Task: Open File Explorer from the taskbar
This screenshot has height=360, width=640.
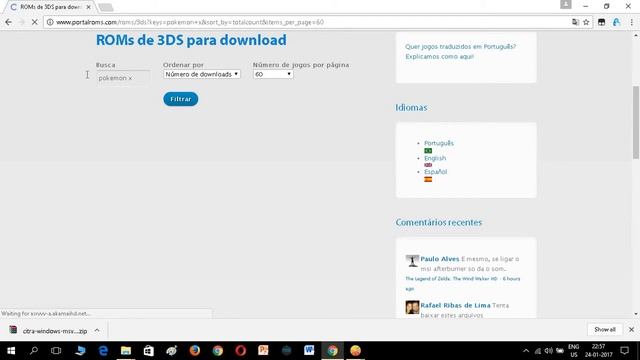Action: tap(126, 351)
